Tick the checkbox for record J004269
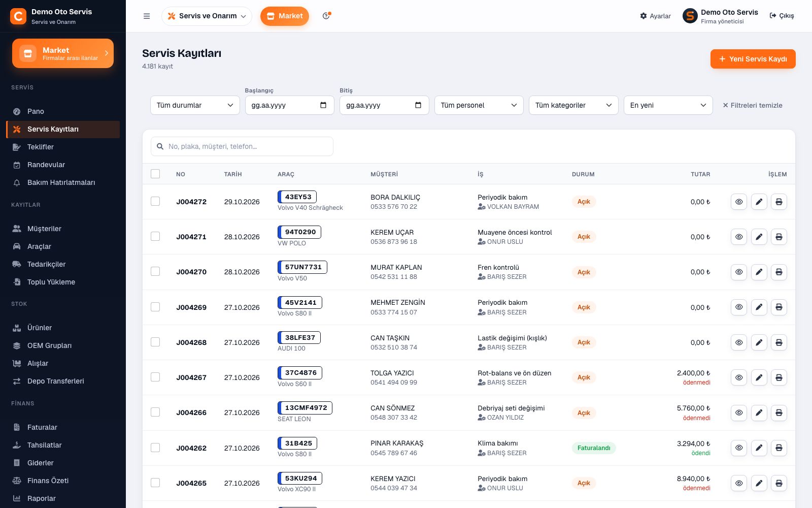Image resolution: width=812 pixels, height=508 pixels. tap(155, 307)
